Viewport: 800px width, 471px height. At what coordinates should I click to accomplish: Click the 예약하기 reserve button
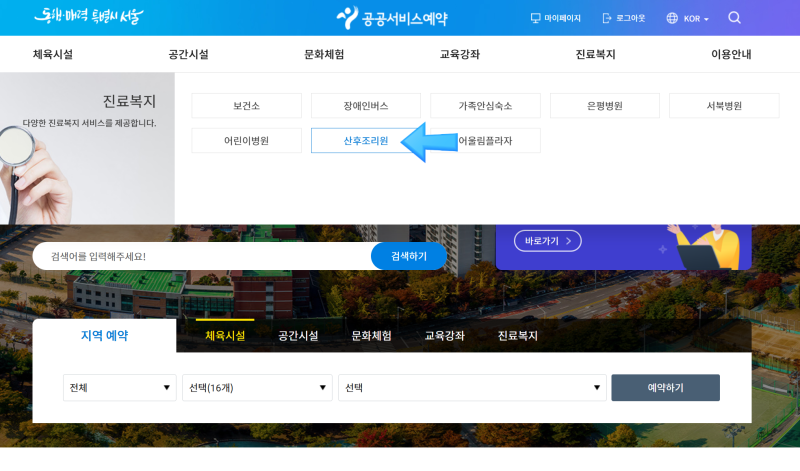click(x=665, y=388)
